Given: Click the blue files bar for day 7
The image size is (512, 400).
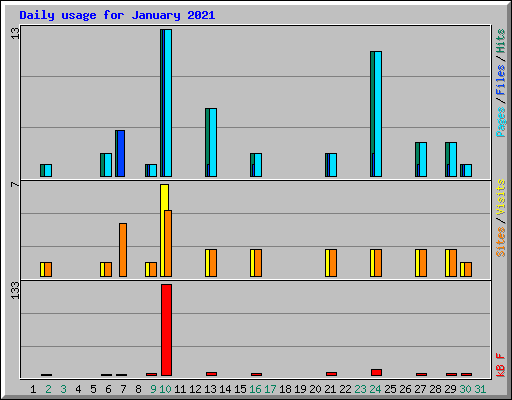Looking at the screenshot, I should click(120, 154).
